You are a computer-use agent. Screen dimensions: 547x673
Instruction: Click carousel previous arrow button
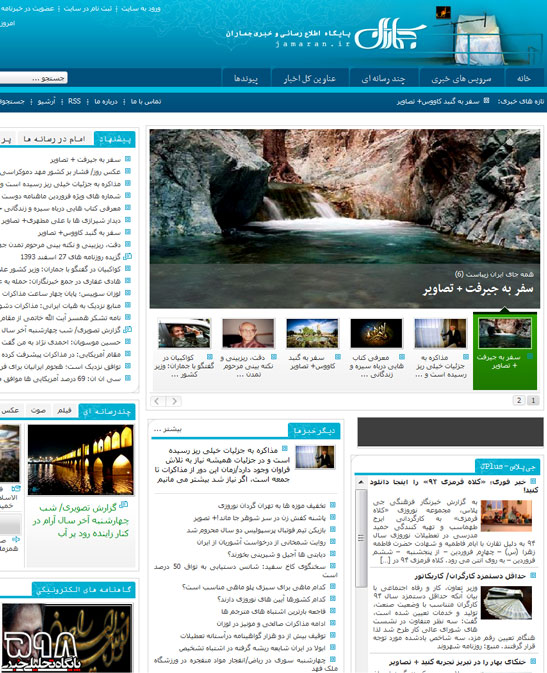157,401
